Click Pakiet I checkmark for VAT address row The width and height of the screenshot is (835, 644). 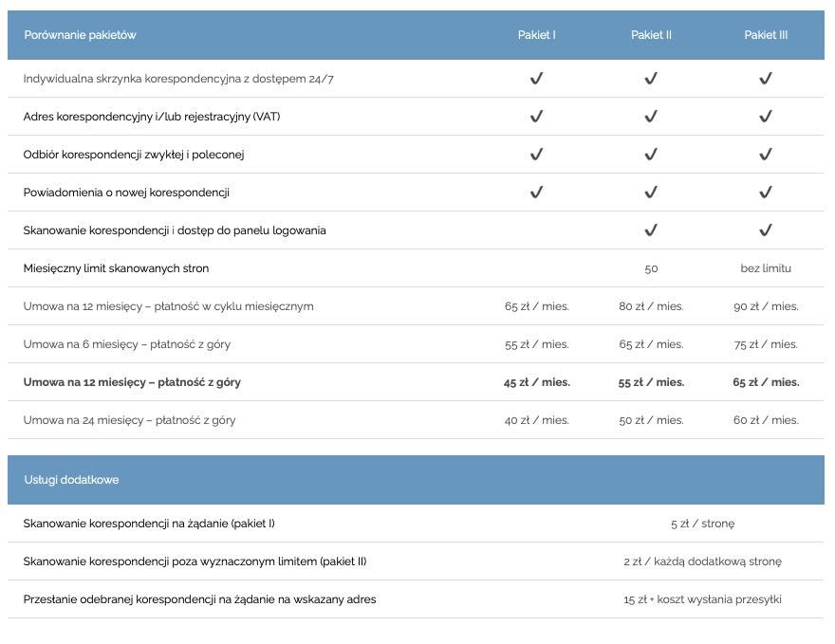tap(536, 117)
